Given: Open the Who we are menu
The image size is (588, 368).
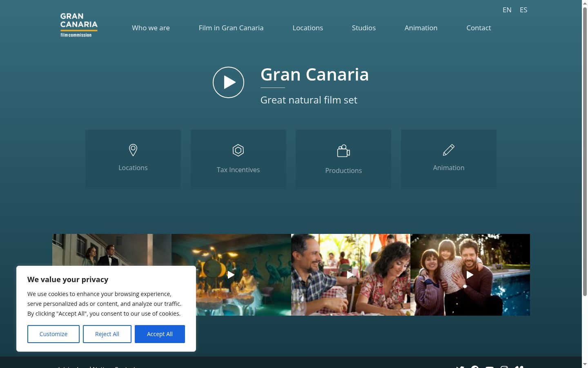Looking at the screenshot, I should pyautogui.click(x=151, y=28).
